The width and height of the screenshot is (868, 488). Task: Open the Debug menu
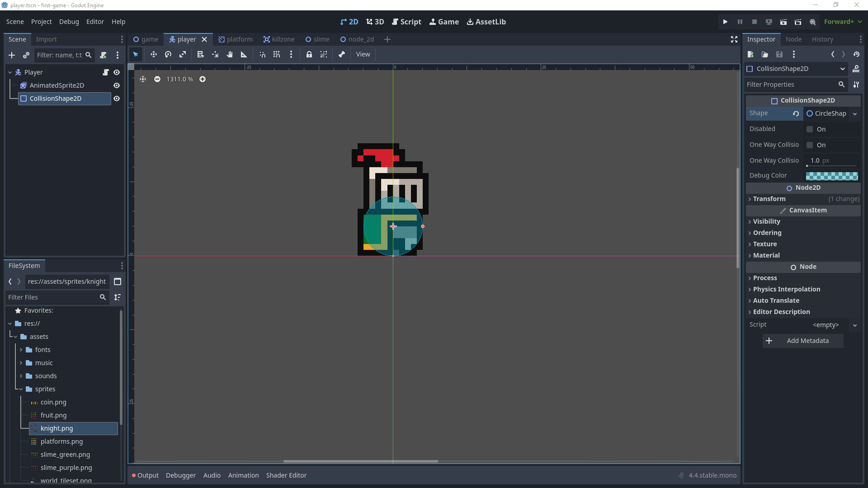(x=69, y=22)
